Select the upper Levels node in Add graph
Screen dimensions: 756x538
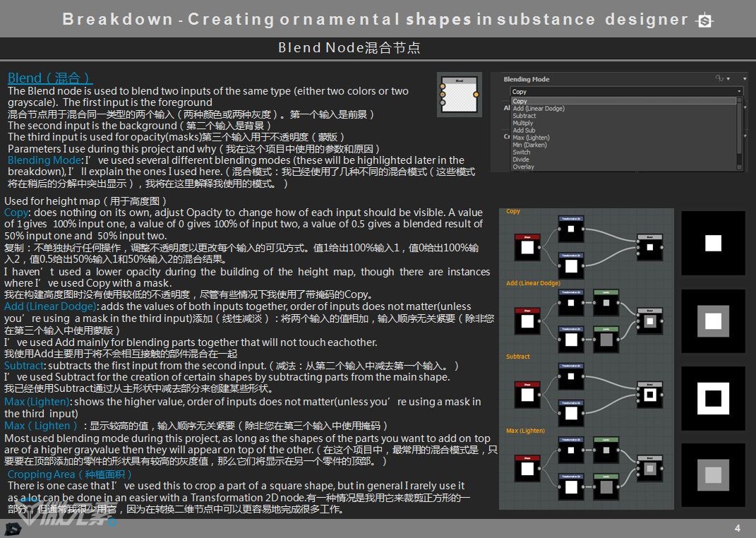click(x=606, y=303)
